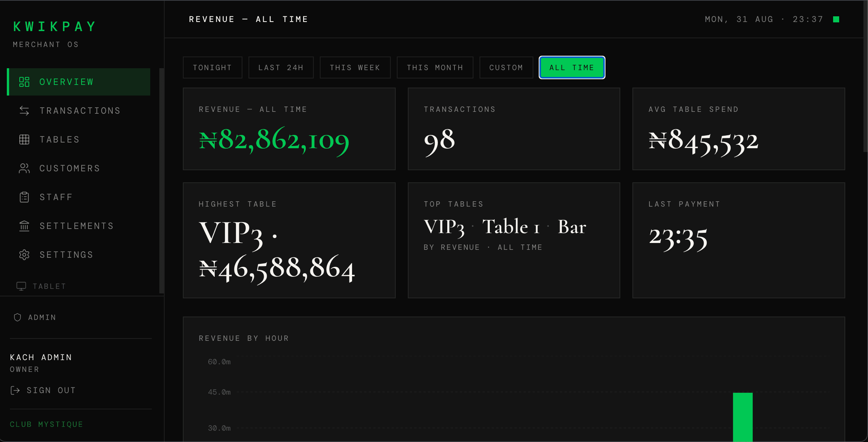Select the This Week filter
868x442 pixels.
click(x=355, y=67)
